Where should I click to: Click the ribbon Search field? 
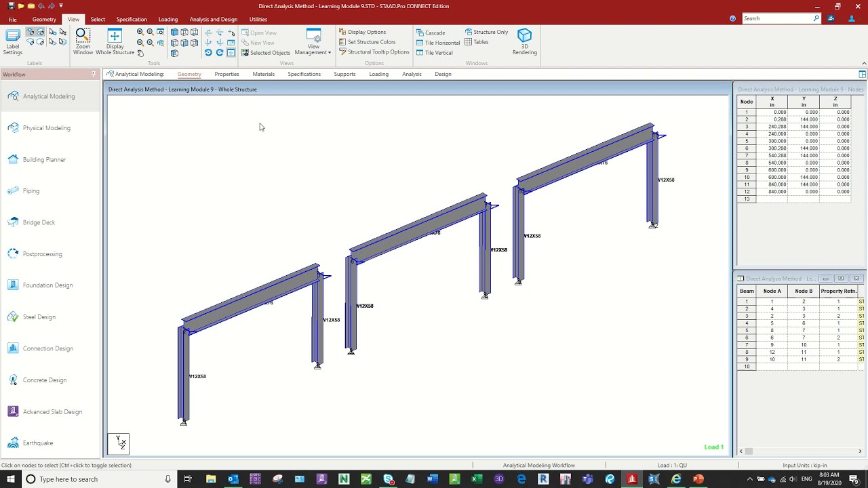[782, 18]
